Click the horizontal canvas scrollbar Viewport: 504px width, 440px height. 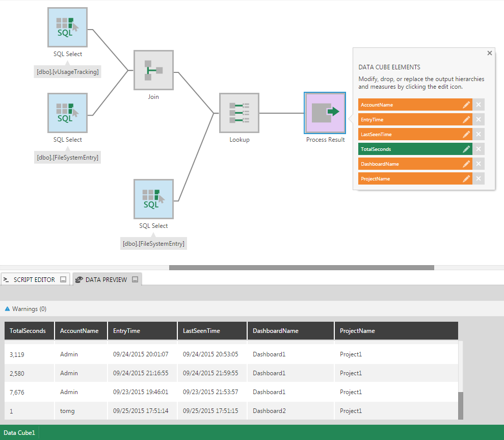tap(301, 268)
